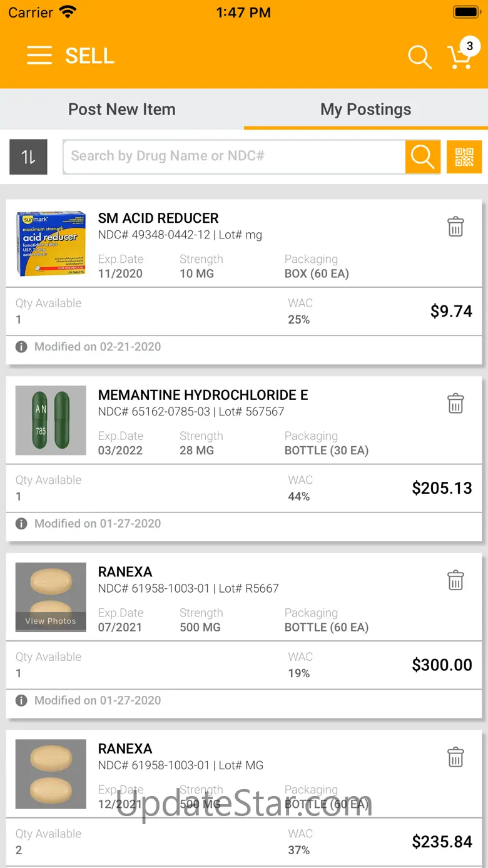Screen dimensions: 488x868
Task: Delete the Ranexa Lot MG posting
Action: coord(455,757)
